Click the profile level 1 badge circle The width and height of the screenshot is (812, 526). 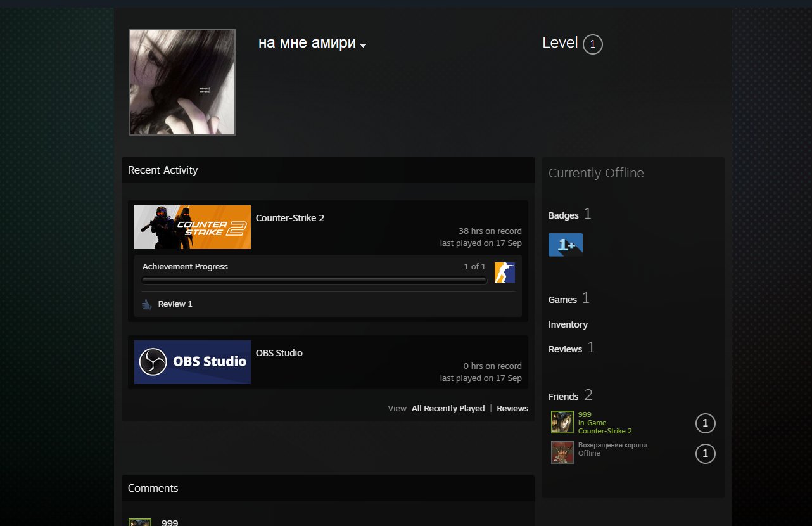pyautogui.click(x=592, y=44)
